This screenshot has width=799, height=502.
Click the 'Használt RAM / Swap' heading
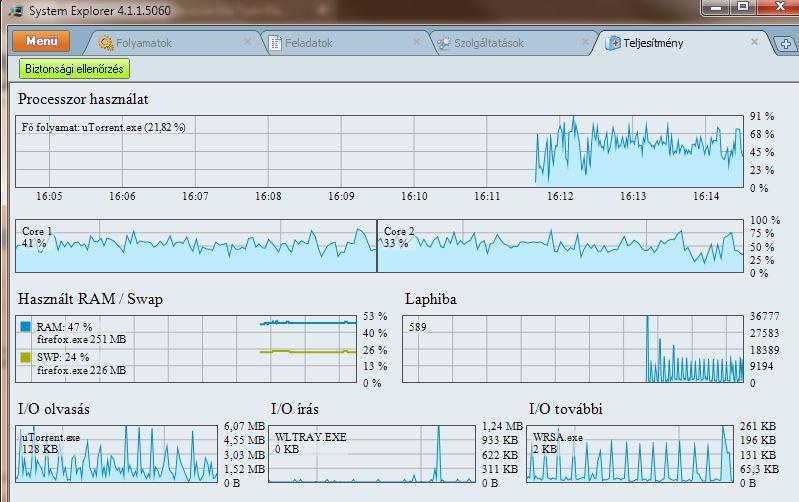point(90,299)
